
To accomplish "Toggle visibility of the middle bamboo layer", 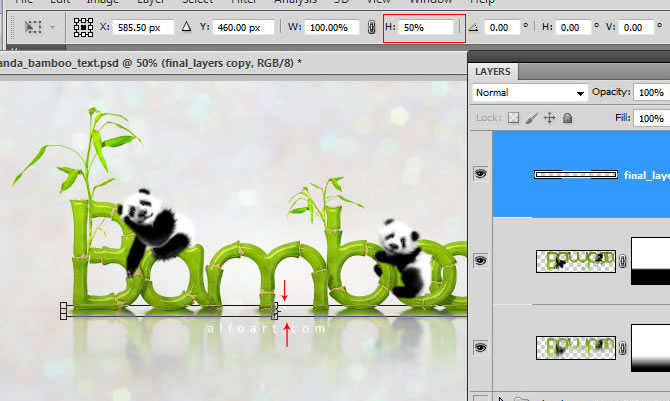I will coord(481,260).
